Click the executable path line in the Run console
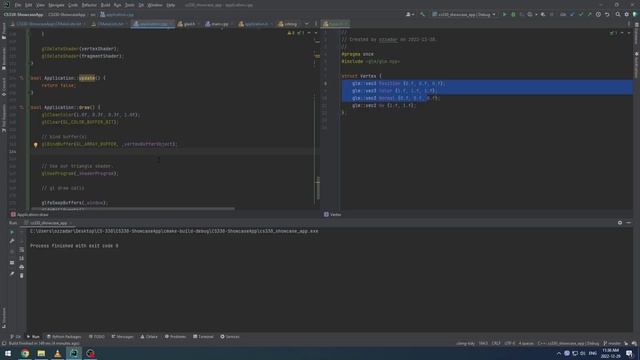The image size is (640, 360). click(x=174, y=231)
